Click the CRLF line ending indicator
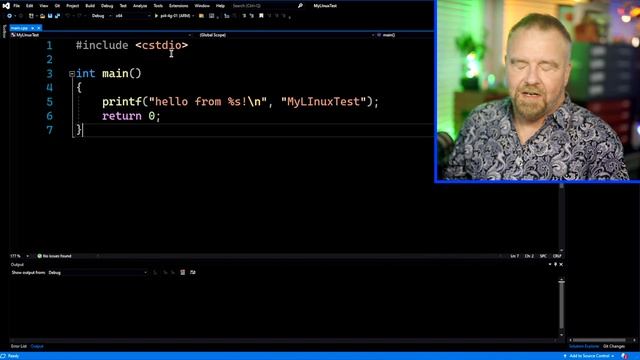 557,256
